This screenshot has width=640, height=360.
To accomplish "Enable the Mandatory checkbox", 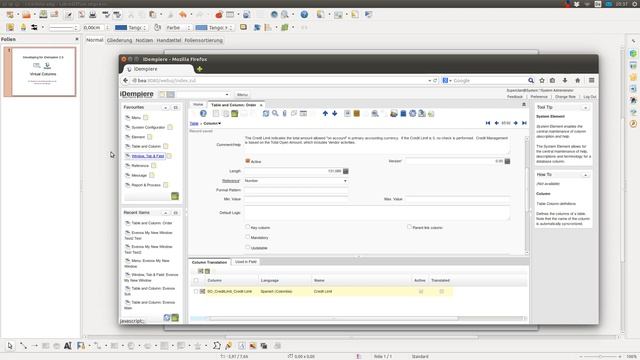I will click(x=247, y=237).
